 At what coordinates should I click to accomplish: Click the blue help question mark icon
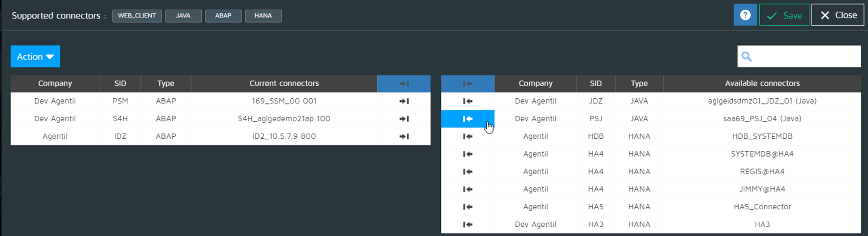point(745,15)
